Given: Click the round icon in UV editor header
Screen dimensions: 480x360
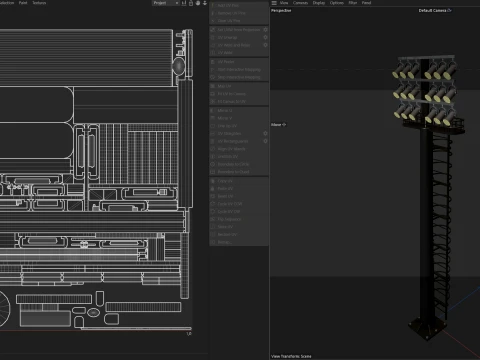Looking at the screenshot, I should tap(198, 3).
